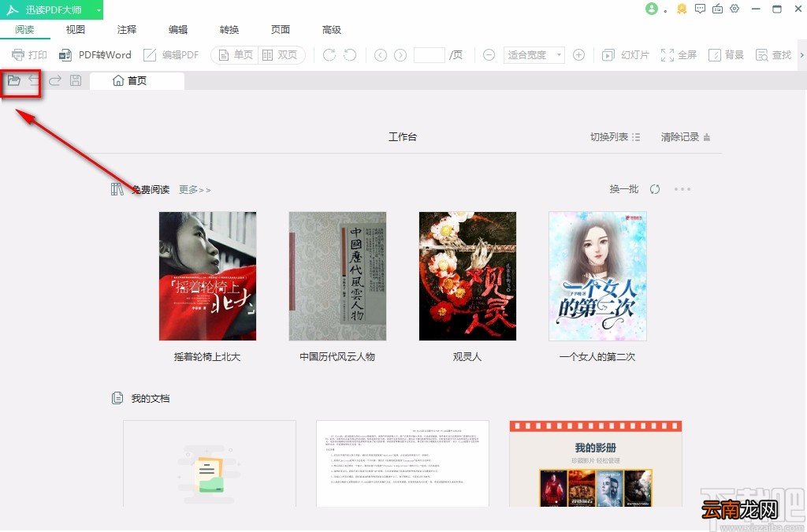Click the user account avatar icon
Image resolution: width=807 pixels, height=532 pixels.
(x=652, y=9)
